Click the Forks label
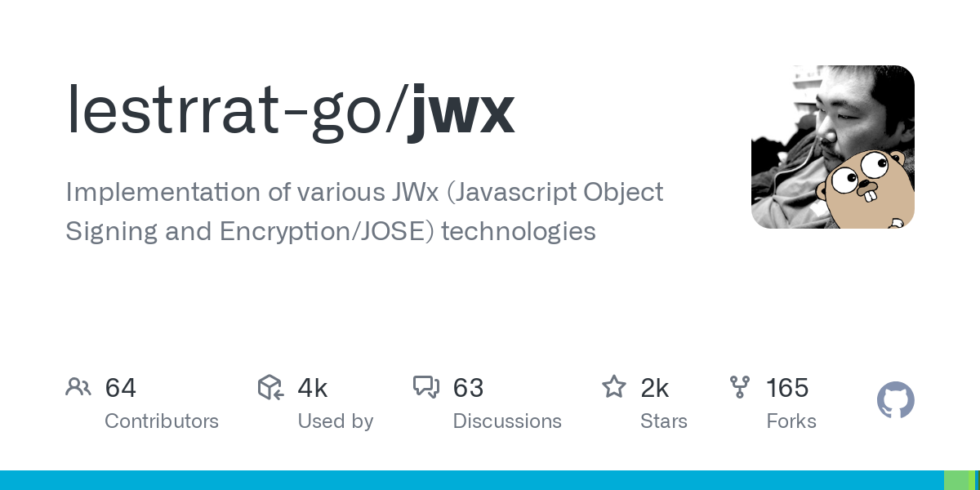This screenshot has height=490, width=980. (791, 421)
